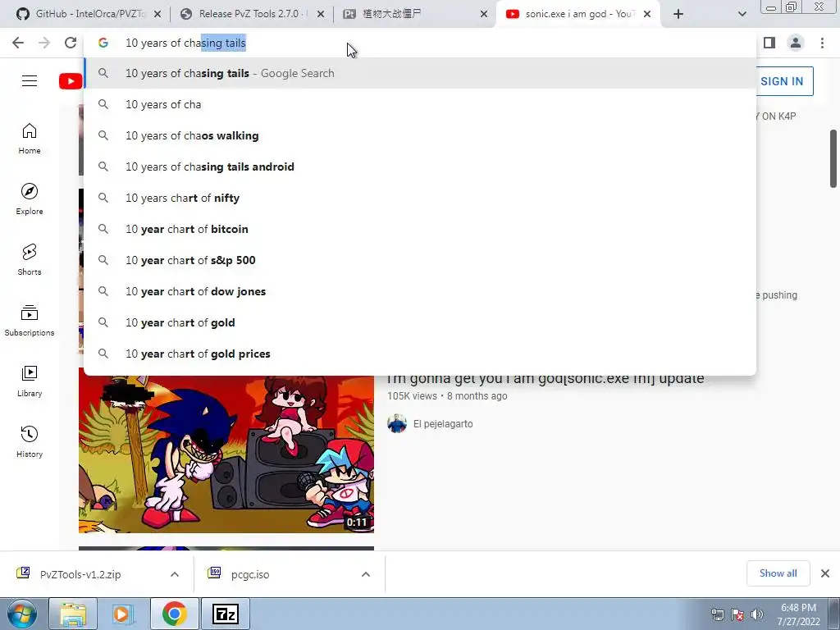Open the Chrome profile avatar icon
Viewport: 840px width, 630px height.
[796, 43]
